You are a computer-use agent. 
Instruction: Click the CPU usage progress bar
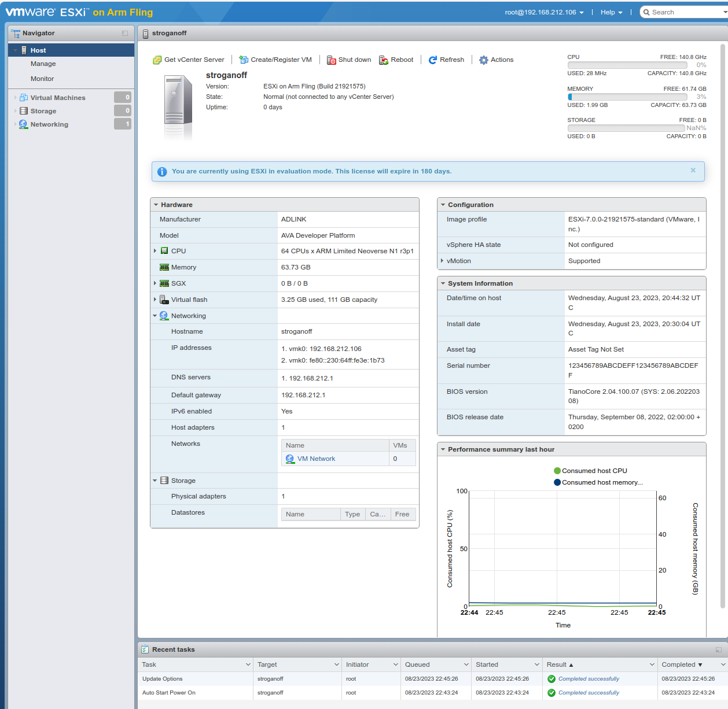627,65
